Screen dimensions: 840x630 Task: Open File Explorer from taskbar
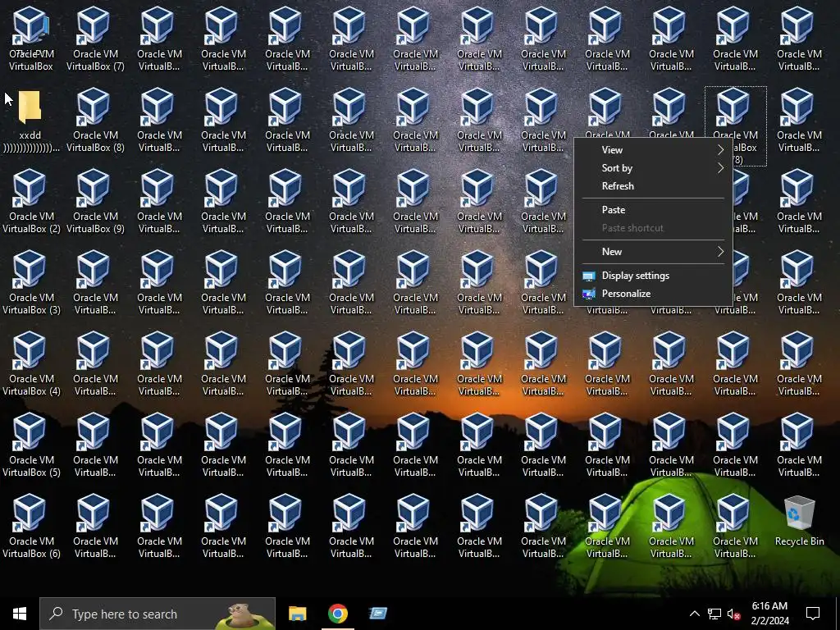(x=297, y=614)
